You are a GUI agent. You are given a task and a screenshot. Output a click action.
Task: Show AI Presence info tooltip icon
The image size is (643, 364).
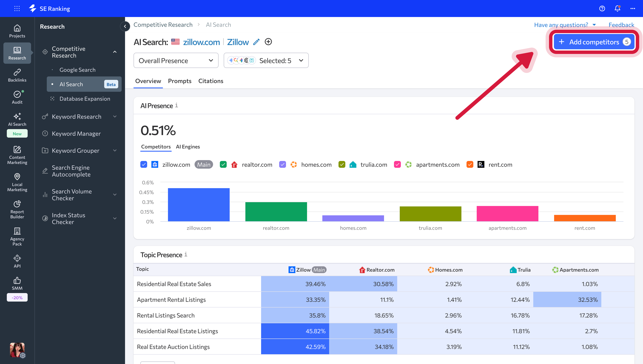(176, 106)
